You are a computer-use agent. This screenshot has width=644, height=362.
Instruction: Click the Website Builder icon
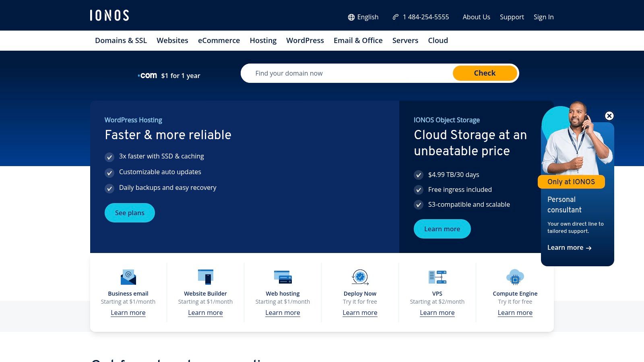point(206,277)
